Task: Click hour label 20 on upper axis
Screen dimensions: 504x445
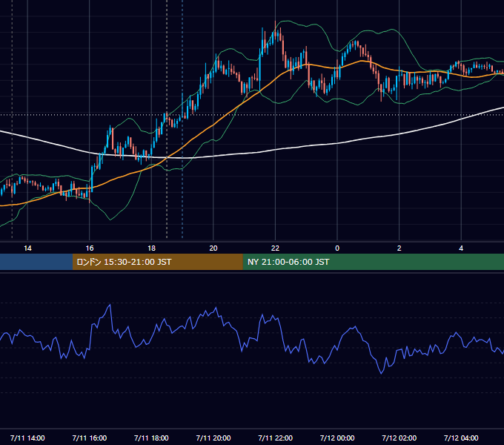Action: tap(213, 248)
